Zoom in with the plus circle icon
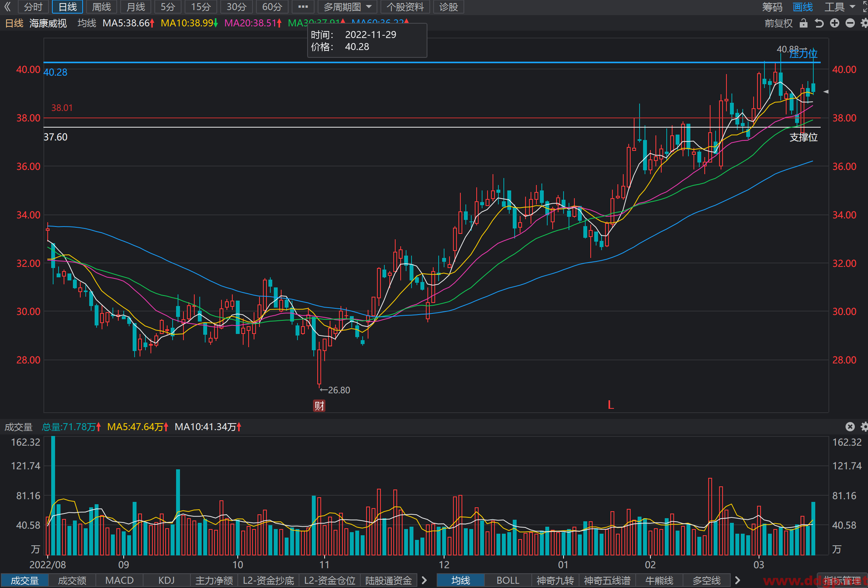The width and height of the screenshot is (868, 588). click(835, 23)
